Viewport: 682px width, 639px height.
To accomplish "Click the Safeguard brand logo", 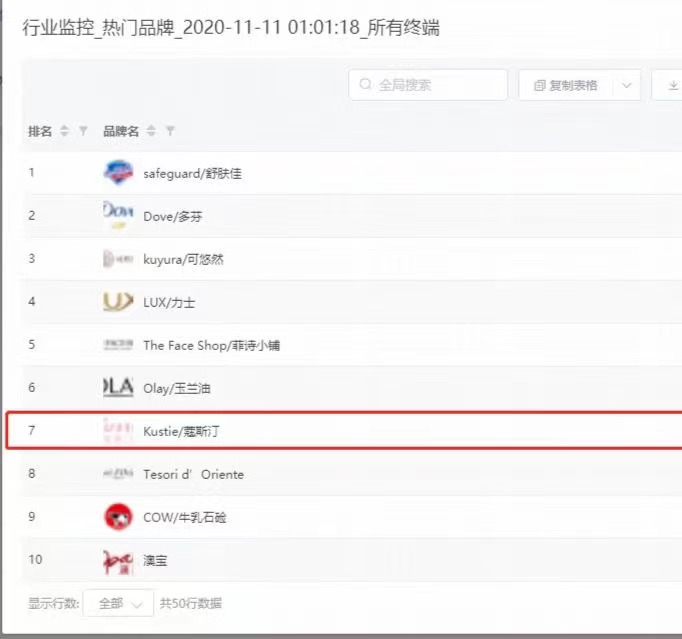I will point(118,173).
